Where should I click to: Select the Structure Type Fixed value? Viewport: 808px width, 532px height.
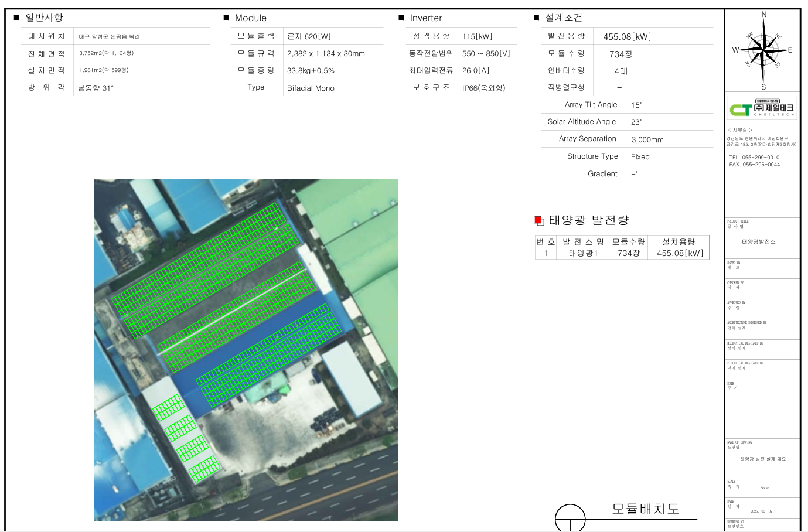[640, 156]
